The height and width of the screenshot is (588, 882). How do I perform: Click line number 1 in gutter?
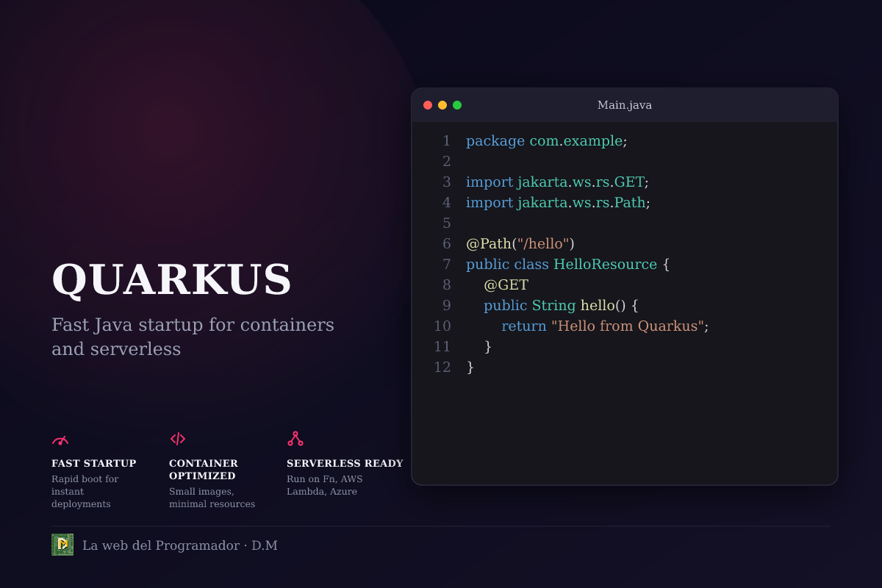[x=446, y=141]
